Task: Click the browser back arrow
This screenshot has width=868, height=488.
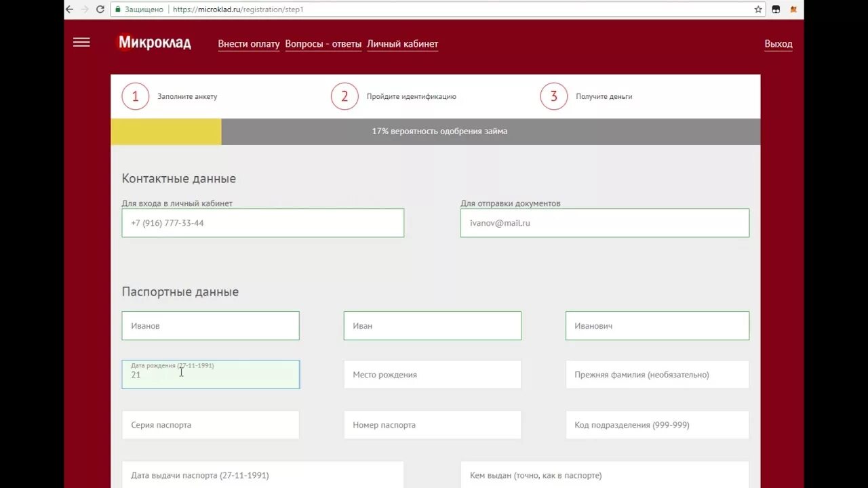Action: coord(69,9)
